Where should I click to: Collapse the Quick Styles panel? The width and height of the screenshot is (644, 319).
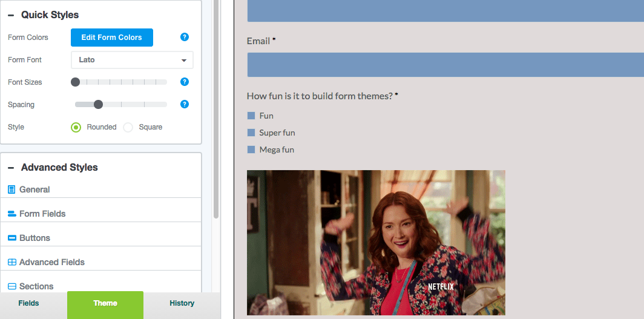tap(11, 15)
